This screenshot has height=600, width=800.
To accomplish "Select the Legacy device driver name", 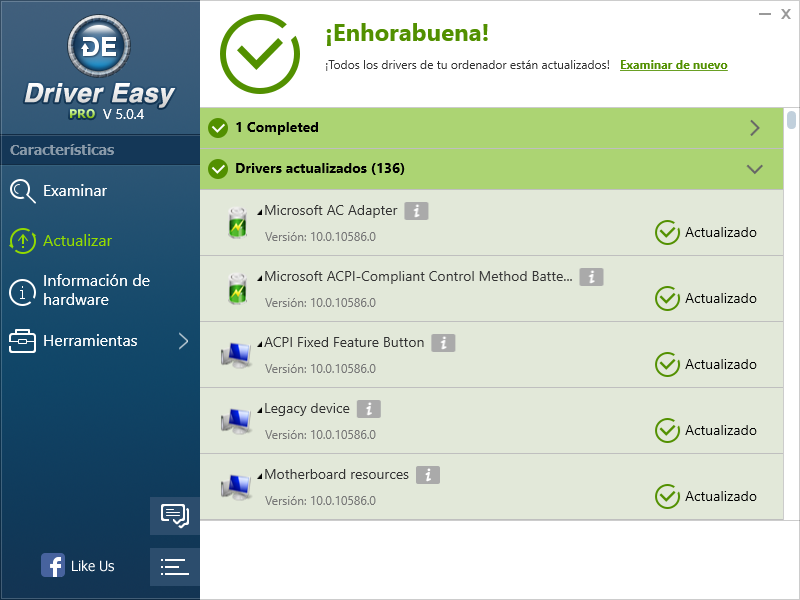I will [x=307, y=409].
